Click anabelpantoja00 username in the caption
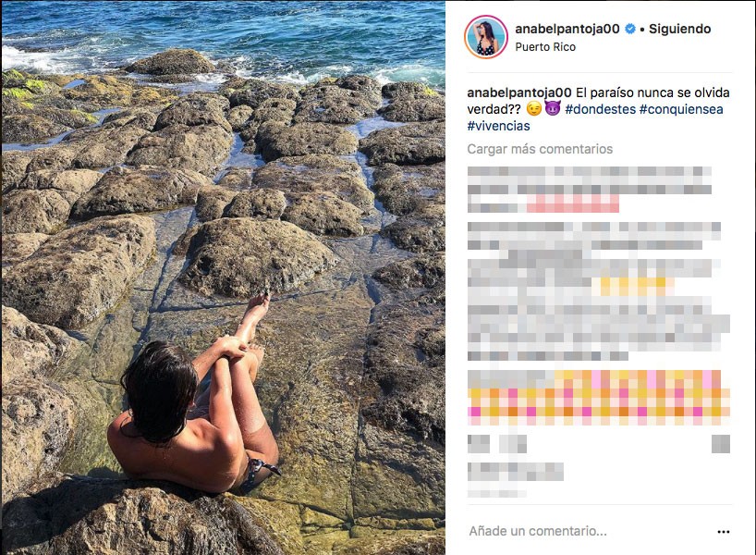 tap(519, 92)
